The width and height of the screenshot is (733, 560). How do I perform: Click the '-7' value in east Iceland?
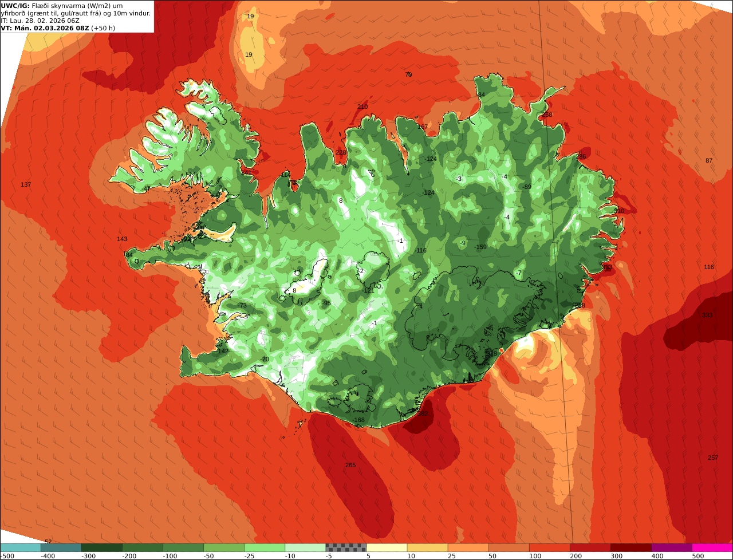click(x=519, y=273)
